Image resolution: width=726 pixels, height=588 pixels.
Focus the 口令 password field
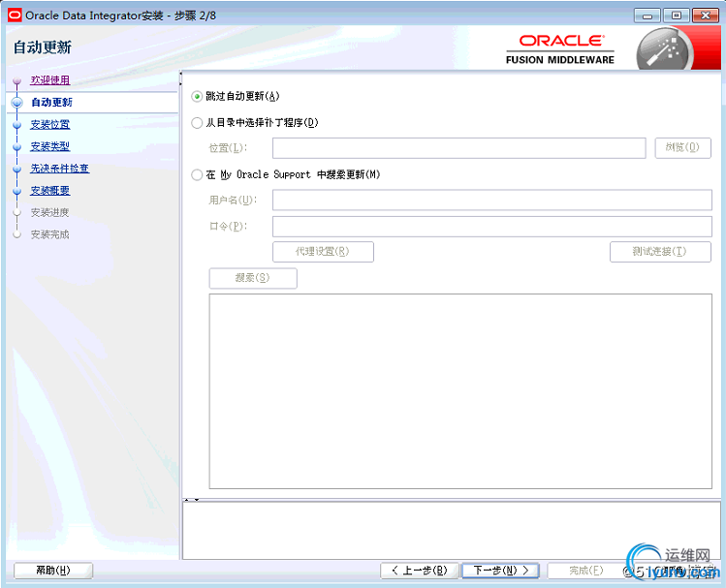point(491,227)
